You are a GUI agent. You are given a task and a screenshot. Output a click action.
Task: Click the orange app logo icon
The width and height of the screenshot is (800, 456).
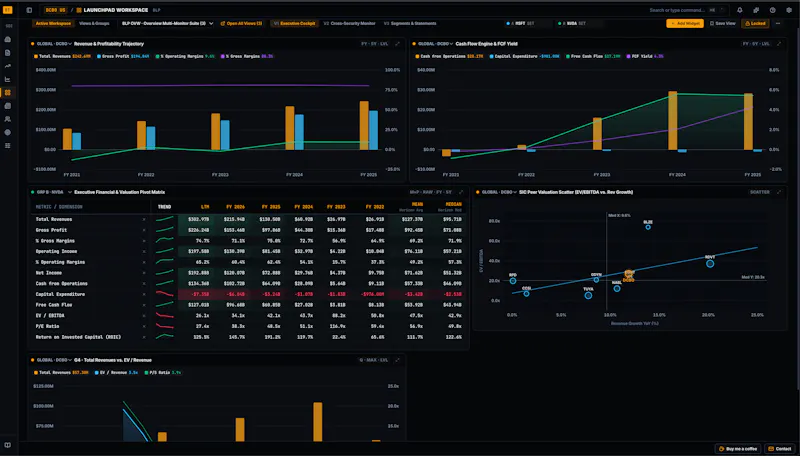8,10
